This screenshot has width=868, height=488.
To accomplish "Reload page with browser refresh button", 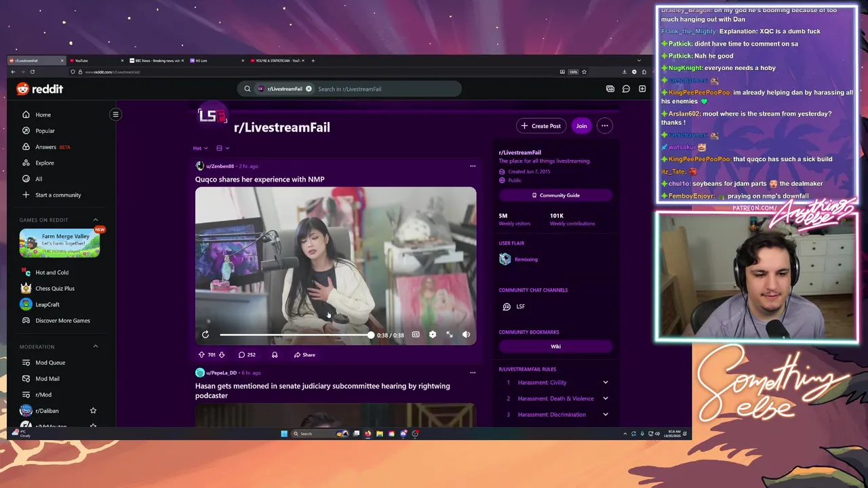I will 32,72.
